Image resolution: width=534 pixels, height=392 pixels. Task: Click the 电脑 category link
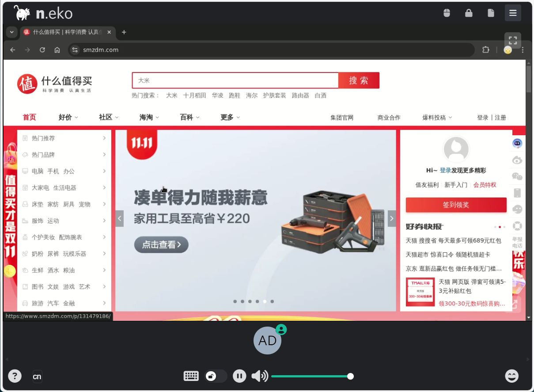pos(38,171)
